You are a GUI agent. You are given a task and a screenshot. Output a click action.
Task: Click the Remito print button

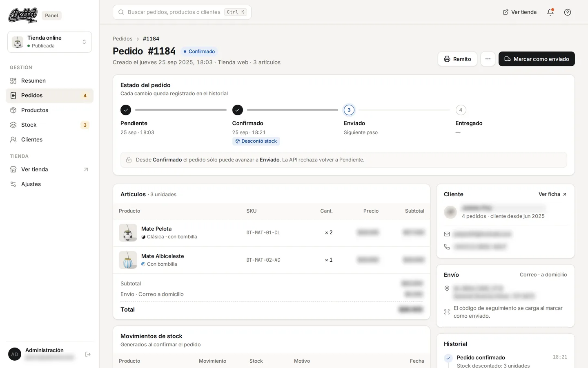click(x=457, y=59)
